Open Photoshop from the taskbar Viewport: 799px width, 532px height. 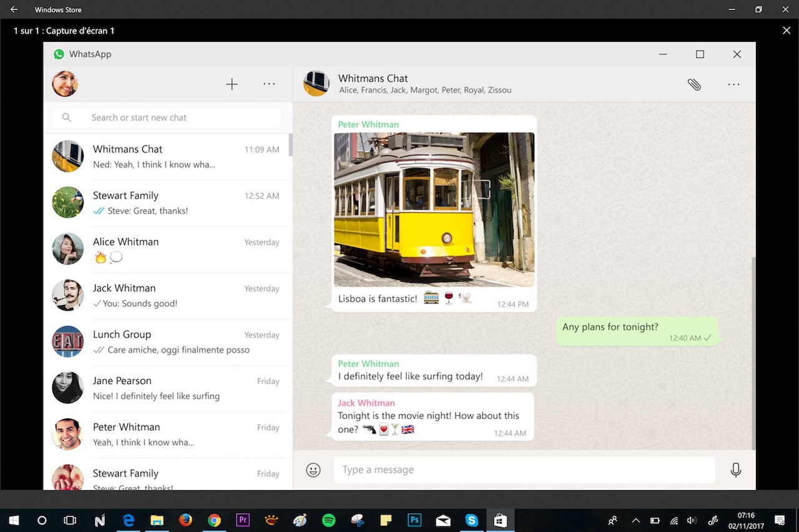coord(414,520)
